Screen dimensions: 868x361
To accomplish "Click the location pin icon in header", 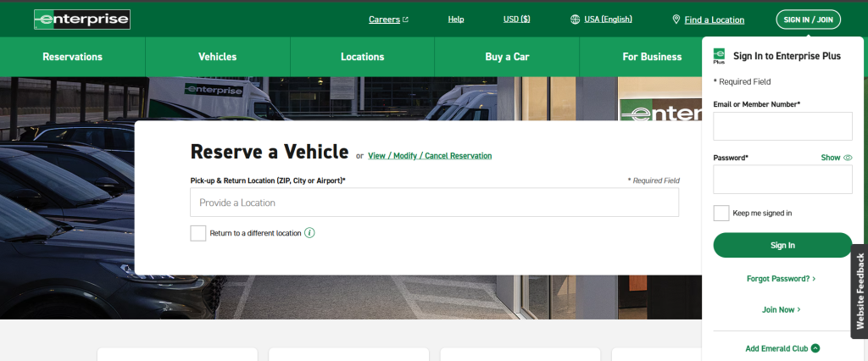I will (x=676, y=19).
